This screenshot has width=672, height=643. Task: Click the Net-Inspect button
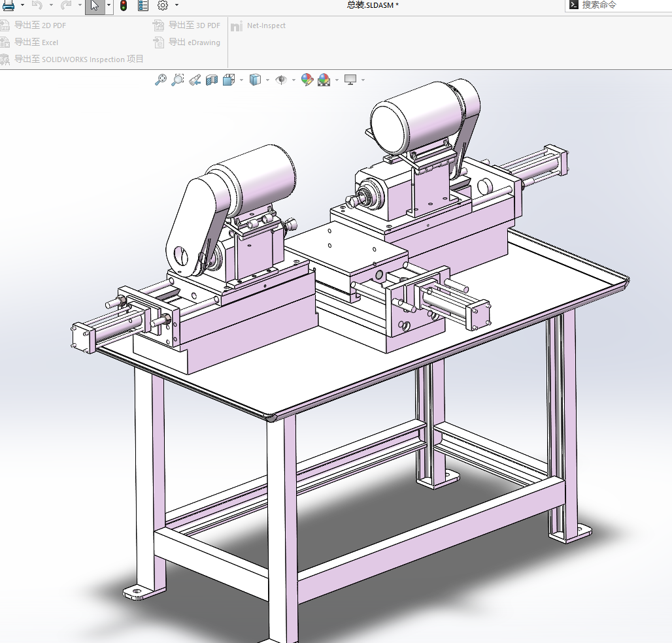click(x=258, y=25)
